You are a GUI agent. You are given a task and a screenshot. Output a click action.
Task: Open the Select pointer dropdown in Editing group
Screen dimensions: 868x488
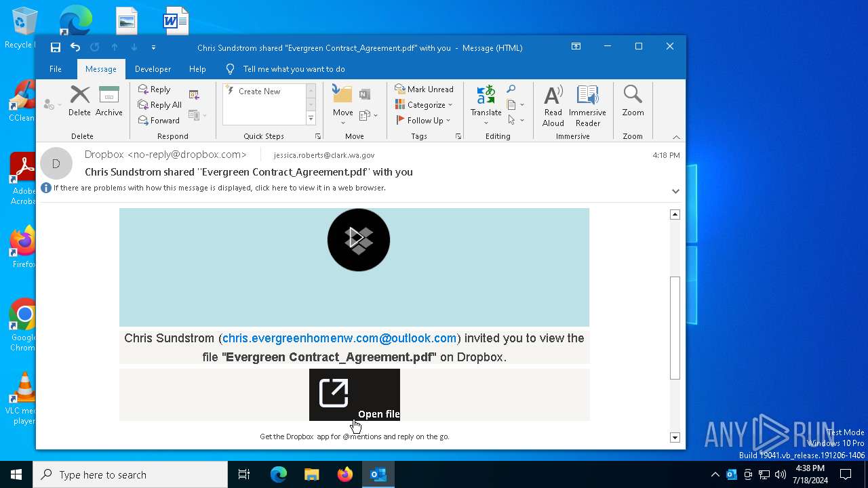tap(515, 121)
